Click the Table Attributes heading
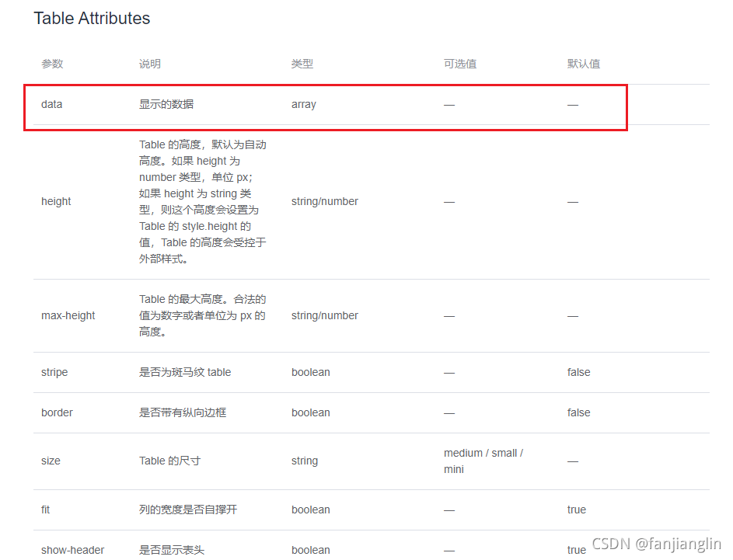 (x=91, y=18)
